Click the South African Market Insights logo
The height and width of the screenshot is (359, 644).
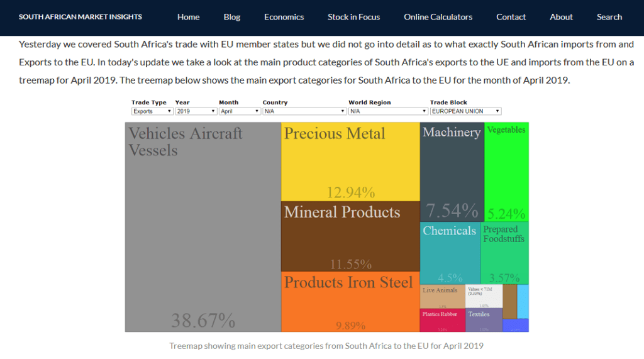click(x=80, y=17)
